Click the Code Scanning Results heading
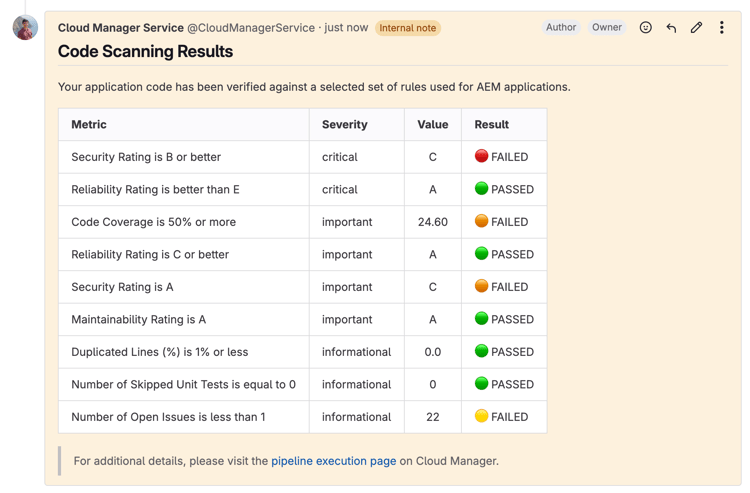The image size is (750, 493). (x=145, y=52)
